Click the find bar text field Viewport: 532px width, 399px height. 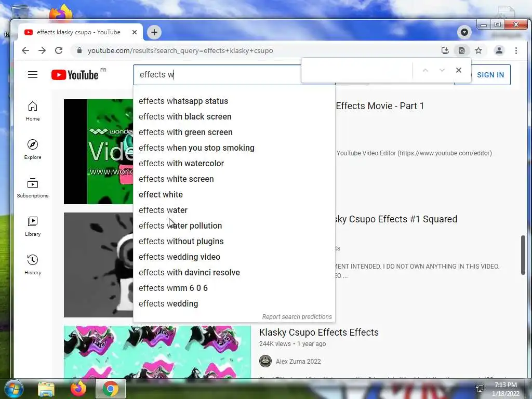[x=356, y=71]
